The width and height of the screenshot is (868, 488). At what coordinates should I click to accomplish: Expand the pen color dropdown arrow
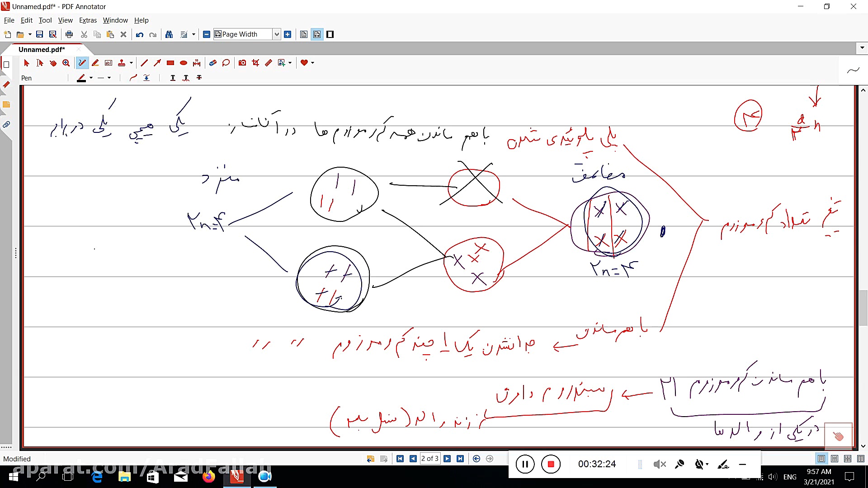[91, 78]
